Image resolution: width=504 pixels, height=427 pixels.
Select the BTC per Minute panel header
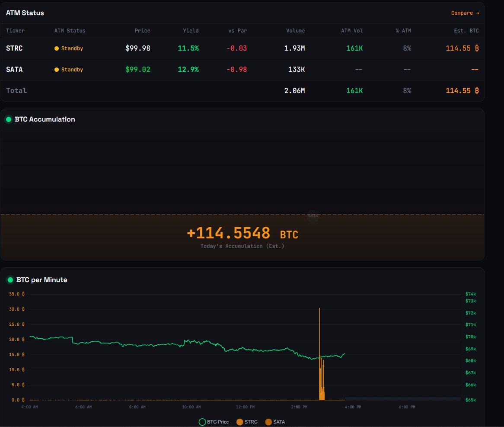pyautogui.click(x=42, y=280)
